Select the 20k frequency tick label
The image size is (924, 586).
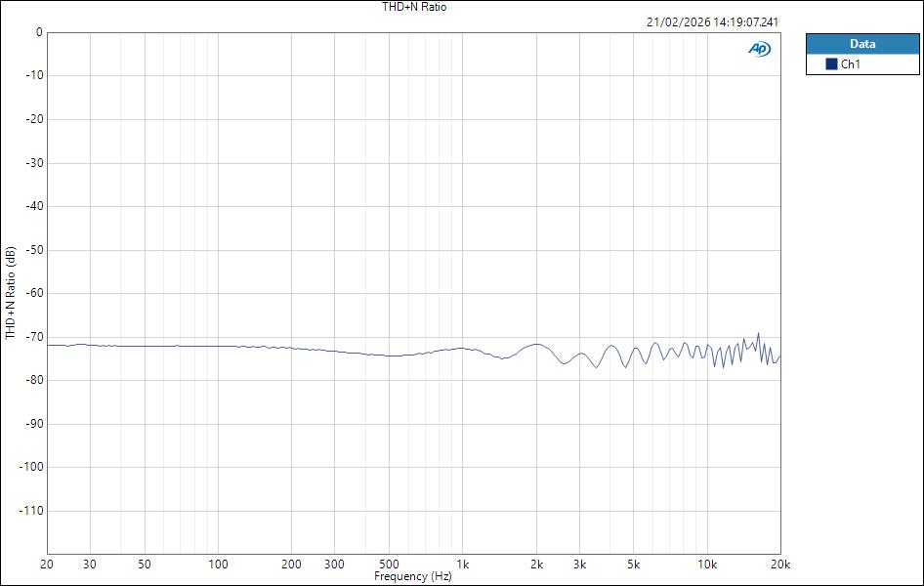[x=780, y=565]
